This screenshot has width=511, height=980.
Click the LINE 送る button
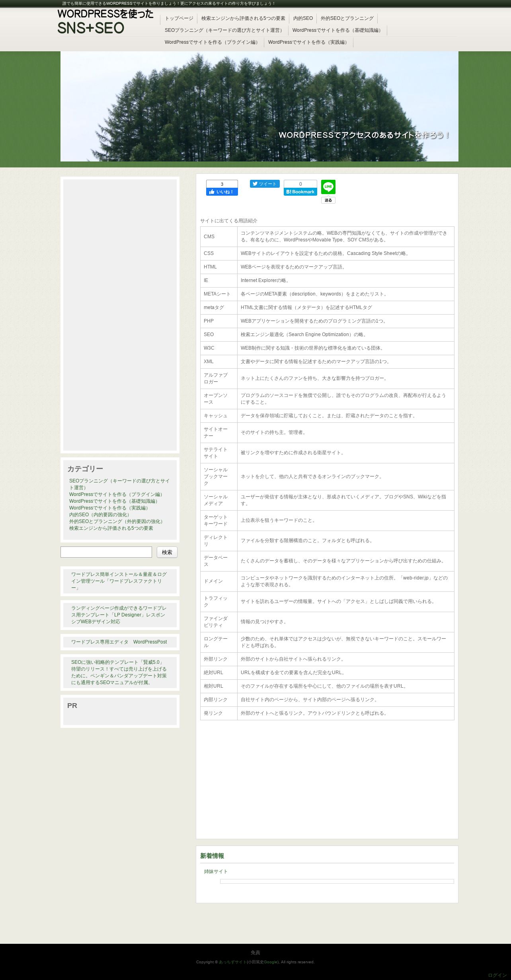328,200
